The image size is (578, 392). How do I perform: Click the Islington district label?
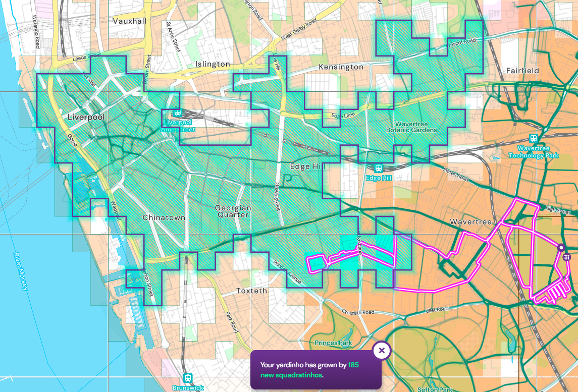click(213, 64)
